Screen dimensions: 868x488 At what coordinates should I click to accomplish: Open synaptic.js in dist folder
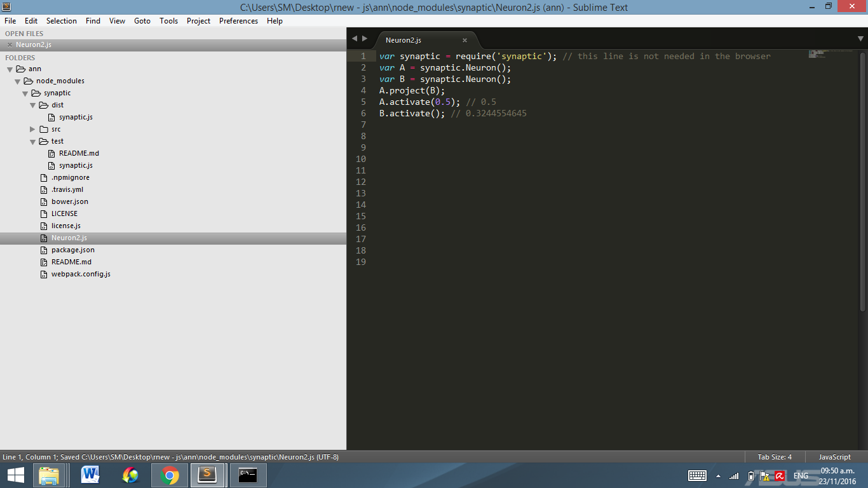click(x=76, y=117)
